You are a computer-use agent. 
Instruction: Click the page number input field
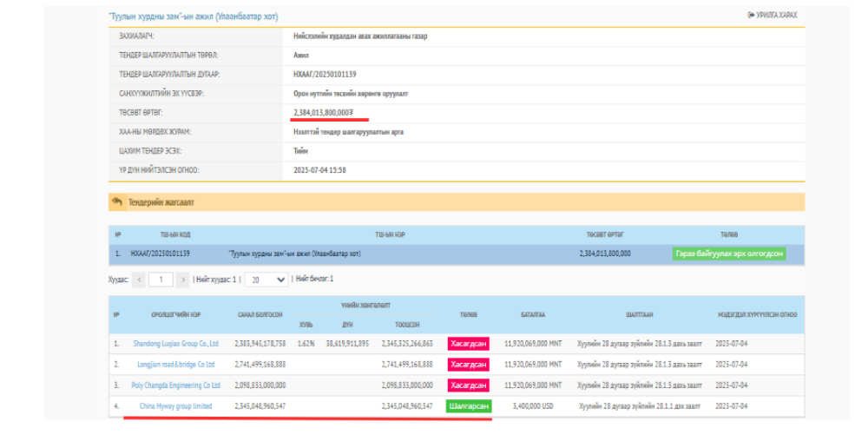(x=161, y=280)
